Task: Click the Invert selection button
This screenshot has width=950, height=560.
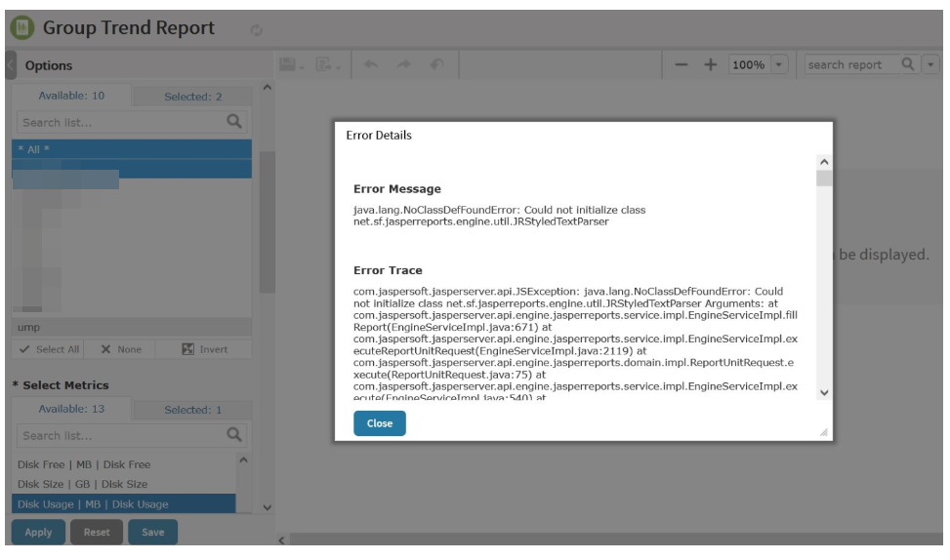Action: [x=204, y=349]
